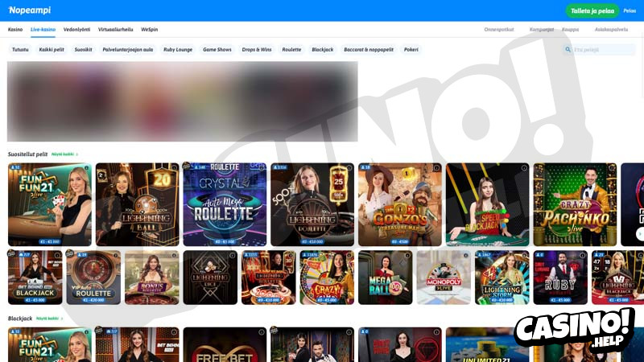
Task: Open Bet Behind Blackjack in second row
Action: coord(35,278)
